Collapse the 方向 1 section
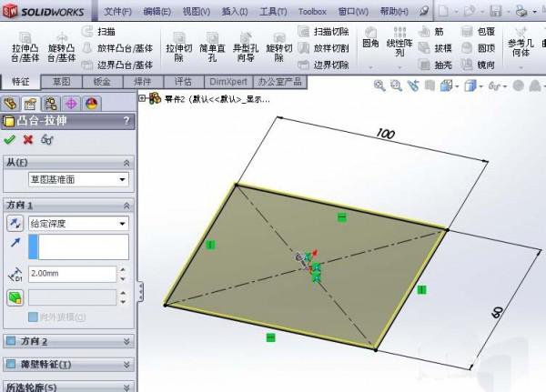Viewport: 546px width, 392px height. tap(126, 206)
